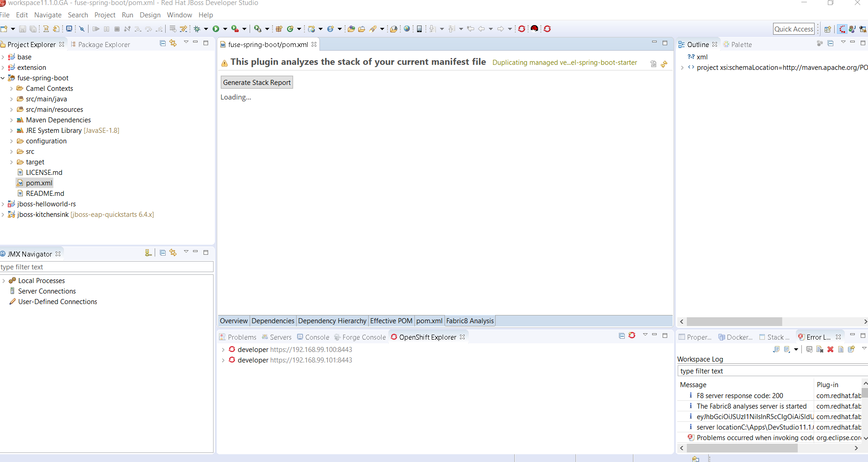The image size is (868, 462).
Task: Click the Debug bug toolbar icon
Action: pos(197,29)
